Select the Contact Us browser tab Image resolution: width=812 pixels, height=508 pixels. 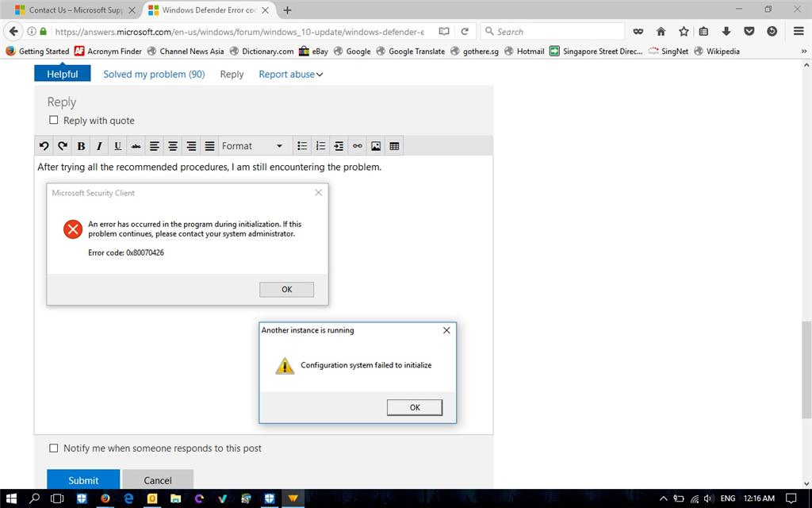pos(71,10)
